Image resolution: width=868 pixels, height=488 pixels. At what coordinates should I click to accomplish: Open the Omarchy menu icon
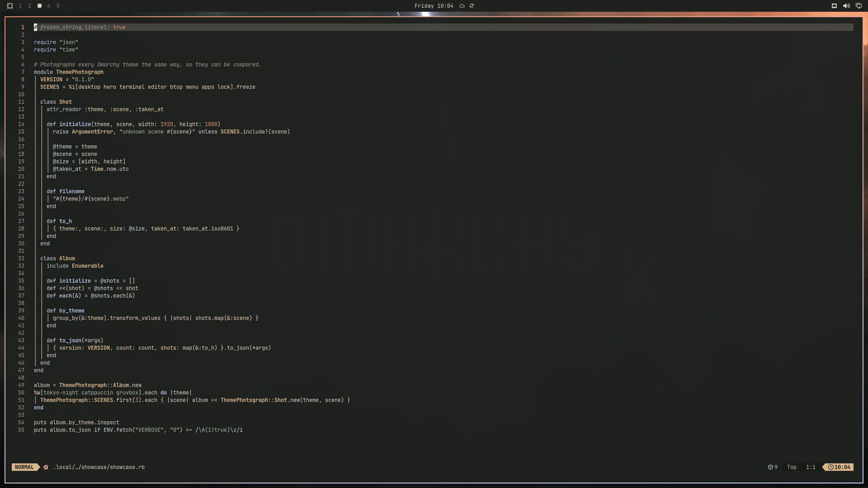point(10,6)
